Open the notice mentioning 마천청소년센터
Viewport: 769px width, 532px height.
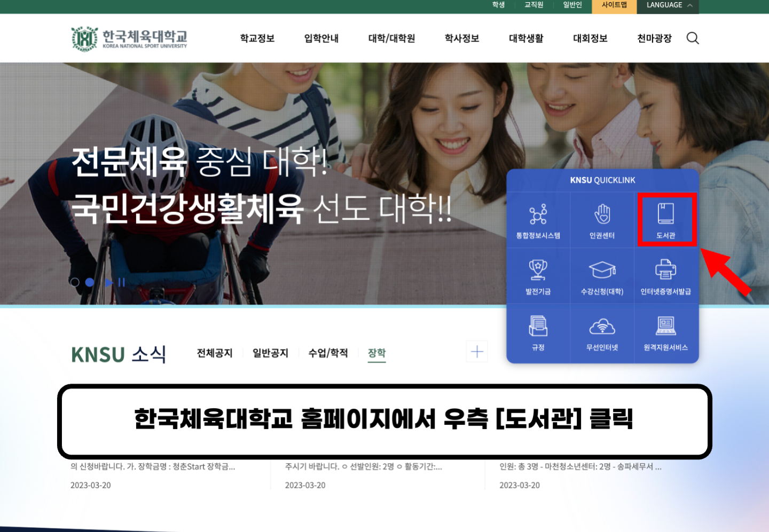(580, 467)
